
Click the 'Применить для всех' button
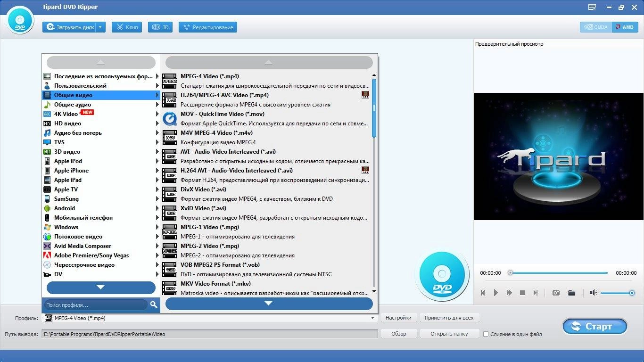449,318
